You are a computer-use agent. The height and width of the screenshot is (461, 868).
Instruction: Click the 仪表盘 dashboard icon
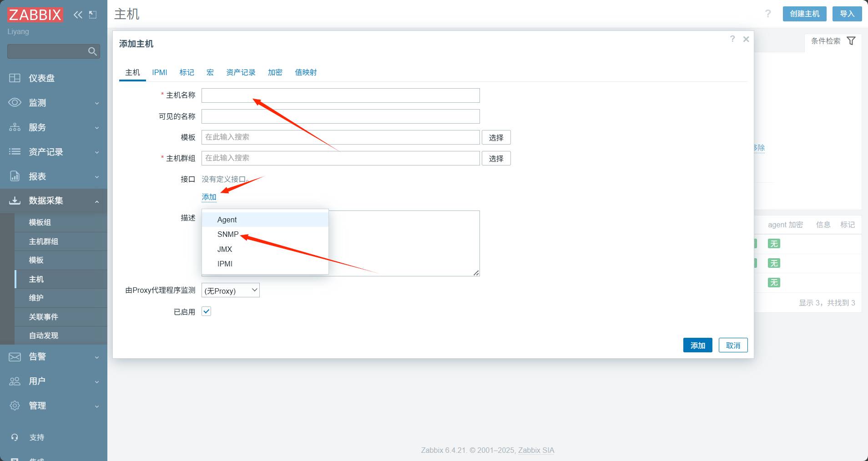pos(15,78)
